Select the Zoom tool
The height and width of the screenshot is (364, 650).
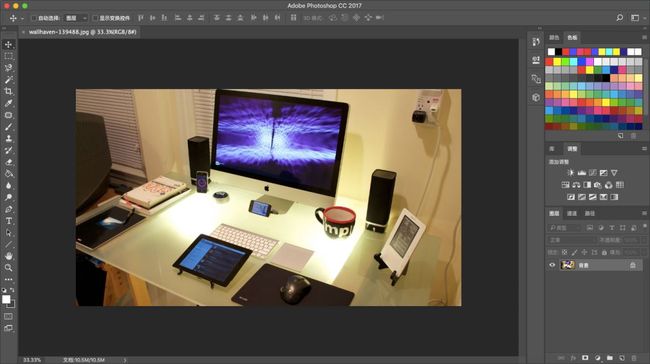coord(8,268)
